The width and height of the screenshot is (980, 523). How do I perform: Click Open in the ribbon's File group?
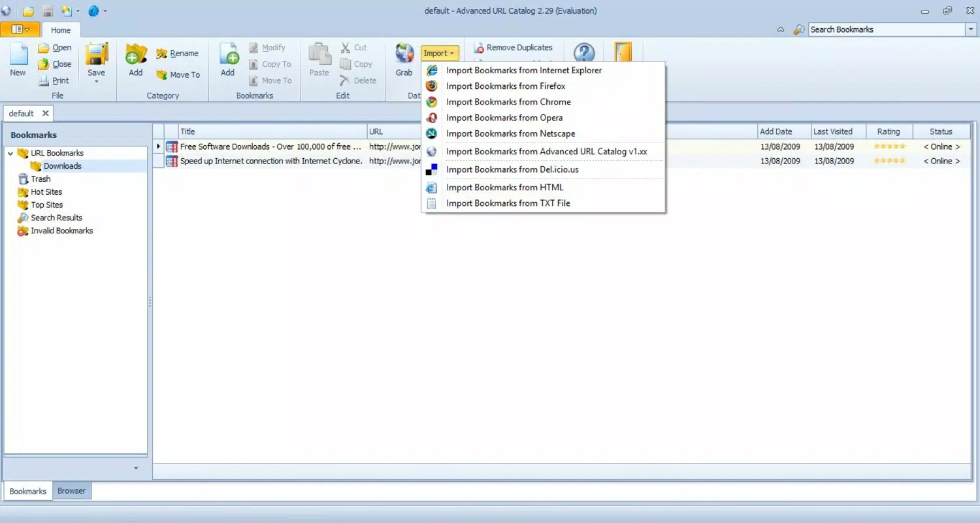[55, 48]
